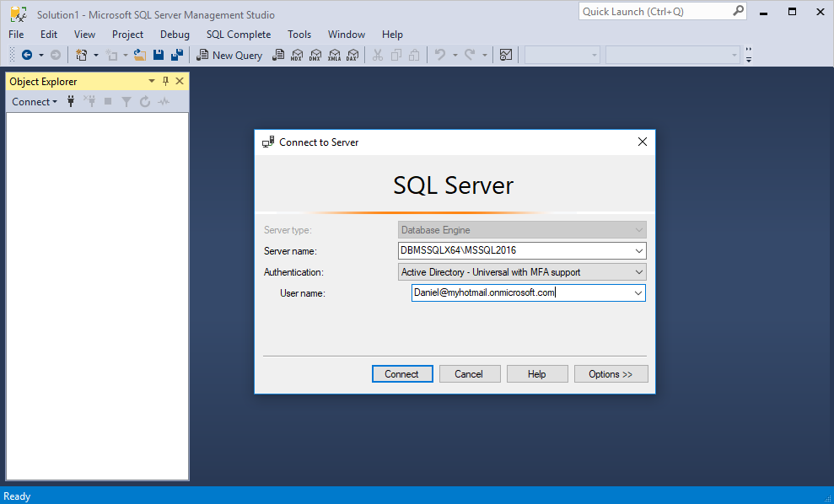Expand the New Project dropdown arrow
The height and width of the screenshot is (504, 834).
coord(96,55)
